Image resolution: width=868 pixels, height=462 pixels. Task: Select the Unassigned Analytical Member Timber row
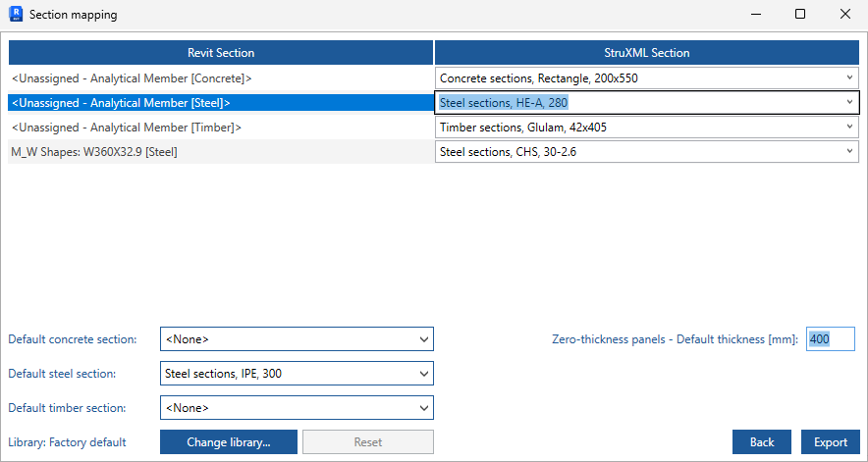221,128
